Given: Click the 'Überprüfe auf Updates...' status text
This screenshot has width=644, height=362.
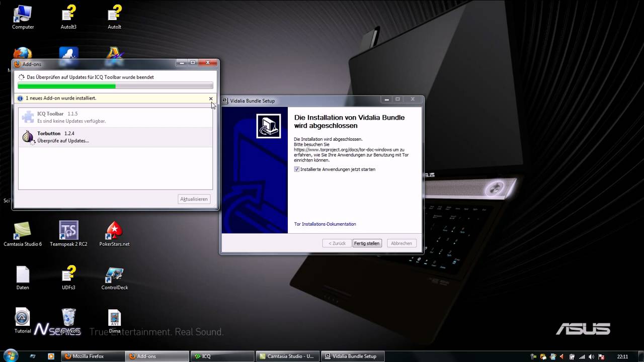Looking at the screenshot, I should (x=63, y=141).
